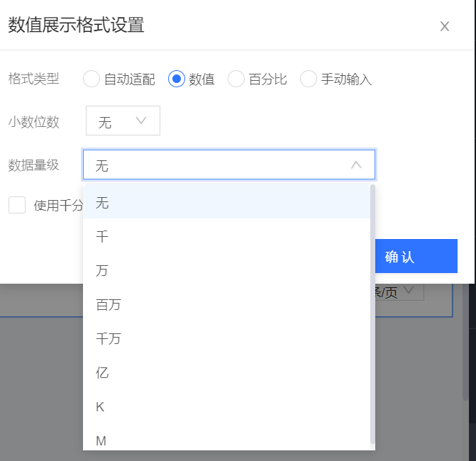Choose the 数值 format type

click(177, 79)
